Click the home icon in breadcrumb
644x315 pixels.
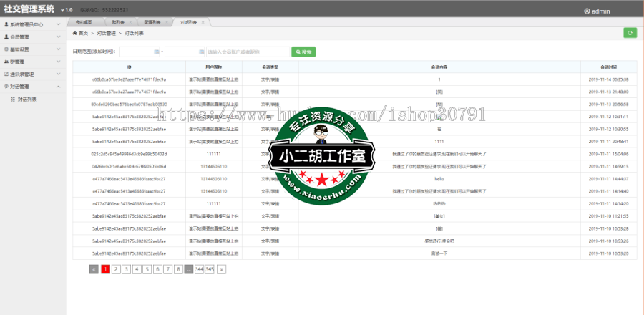tap(75, 33)
